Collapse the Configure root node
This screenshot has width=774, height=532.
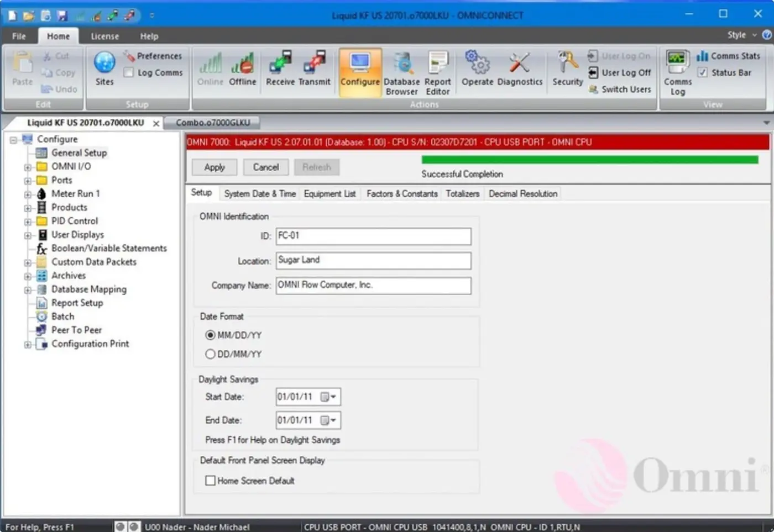pyautogui.click(x=13, y=140)
